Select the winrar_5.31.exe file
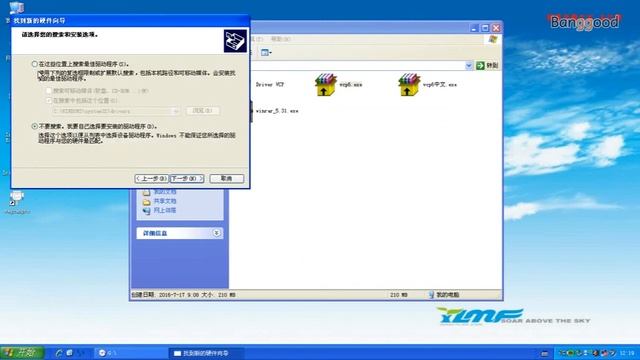This screenshot has height=360, width=640. (277, 111)
